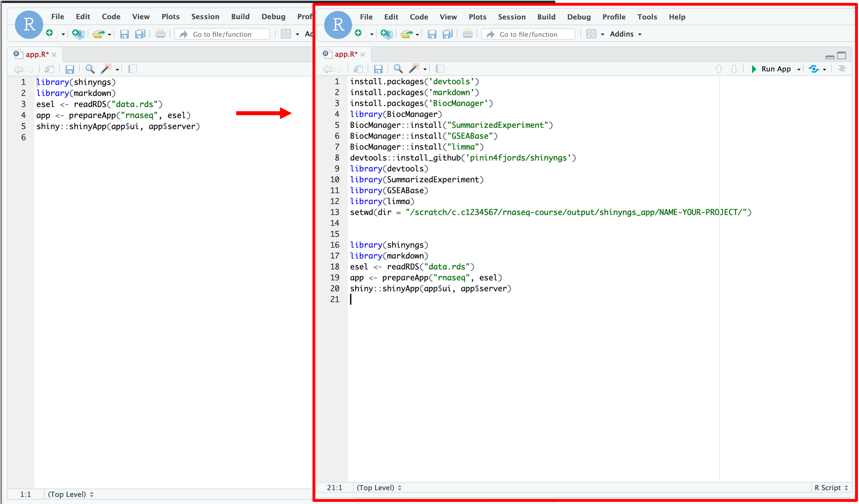Click Show in new window icon in right editor
Image resolution: width=859 pixels, height=504 pixels.
pos(358,69)
